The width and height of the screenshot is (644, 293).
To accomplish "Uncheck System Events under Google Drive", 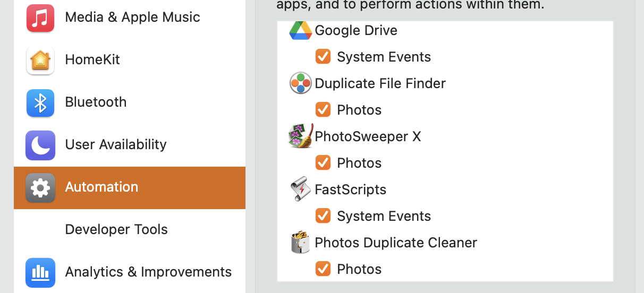I will (x=323, y=57).
